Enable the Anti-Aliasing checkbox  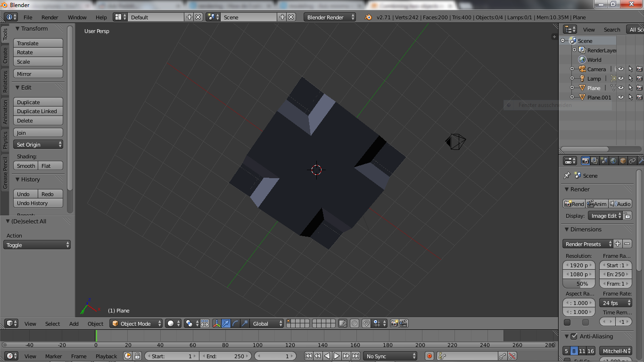click(x=574, y=336)
